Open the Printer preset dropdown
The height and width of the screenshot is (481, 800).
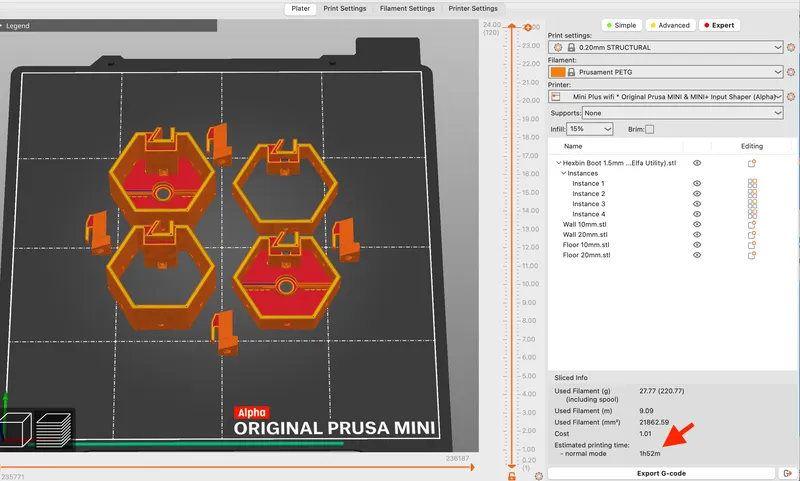tap(666, 96)
